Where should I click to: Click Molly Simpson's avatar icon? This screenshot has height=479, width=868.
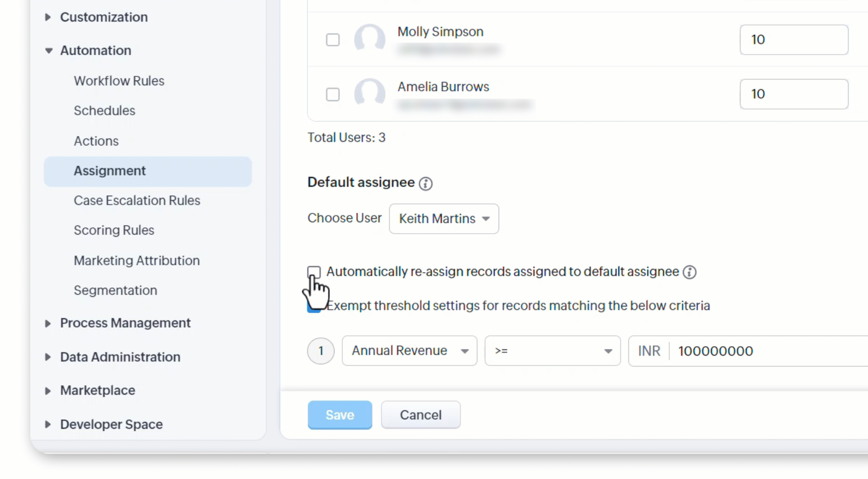[x=369, y=39]
